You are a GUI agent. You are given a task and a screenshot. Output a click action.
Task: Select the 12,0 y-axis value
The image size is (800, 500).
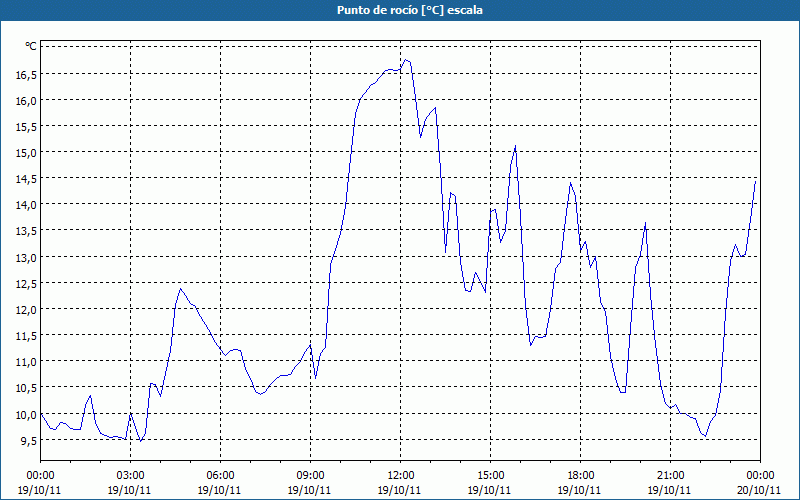point(26,310)
